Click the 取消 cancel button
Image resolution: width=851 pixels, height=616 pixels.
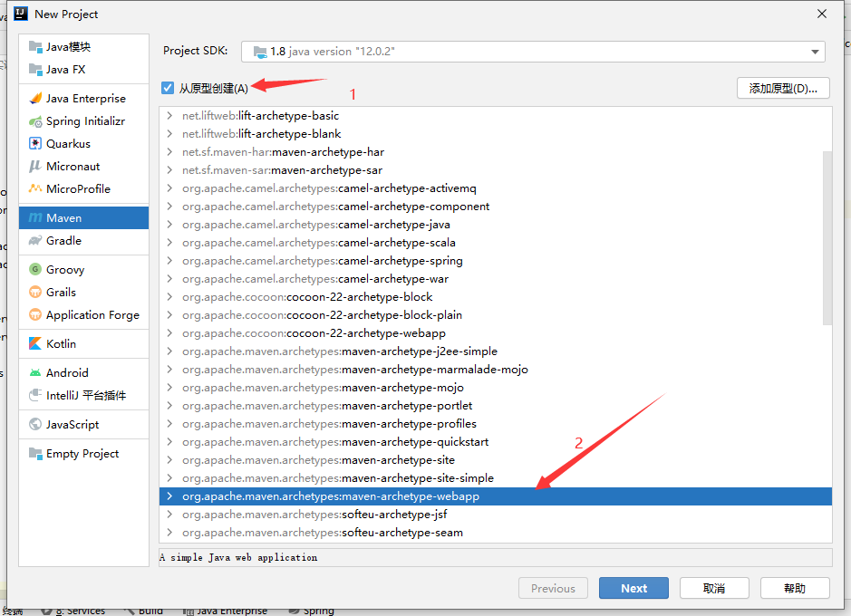coord(714,588)
